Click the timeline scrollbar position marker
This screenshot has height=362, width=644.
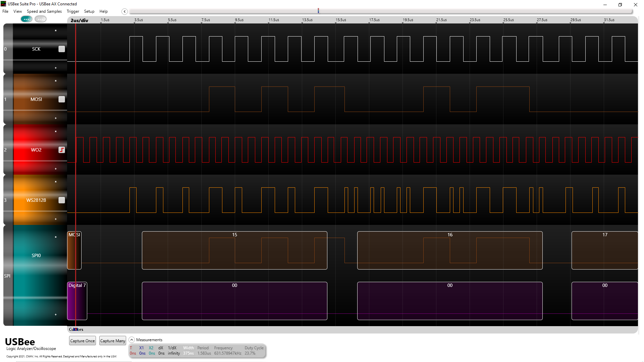[x=318, y=11]
